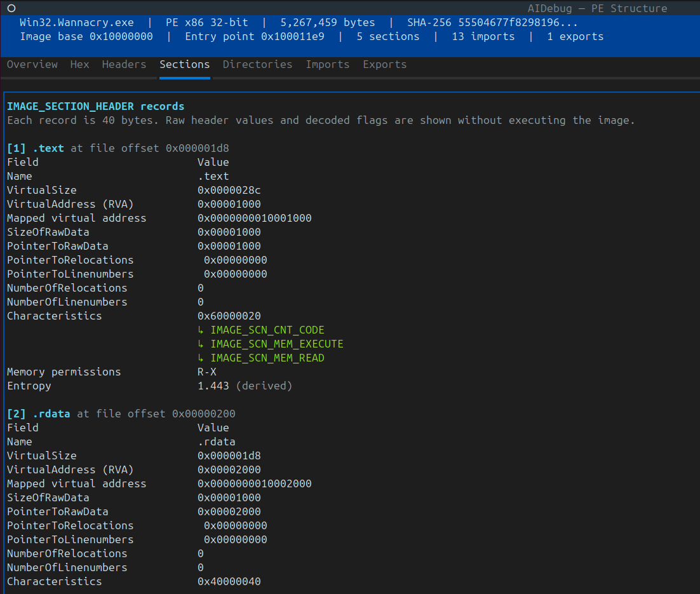Click .rdata Mapped virtual address 0x0000000010002000
Screen dimensions: 700x594
tap(255, 483)
